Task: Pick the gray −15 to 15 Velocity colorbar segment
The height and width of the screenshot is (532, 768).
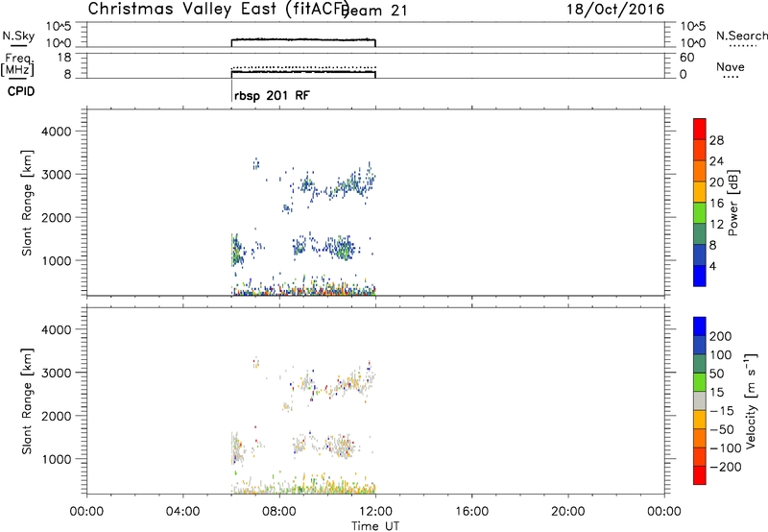Action: tap(700, 400)
